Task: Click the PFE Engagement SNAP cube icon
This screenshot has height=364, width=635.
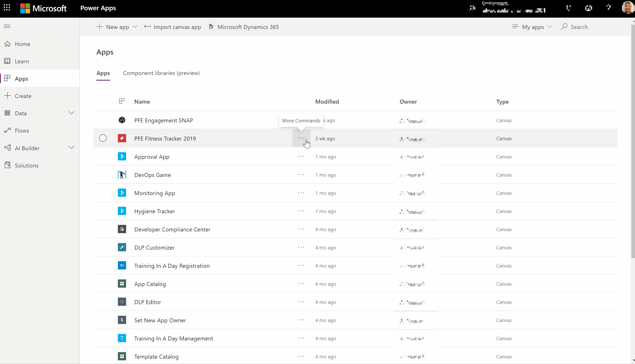Action: (x=122, y=120)
